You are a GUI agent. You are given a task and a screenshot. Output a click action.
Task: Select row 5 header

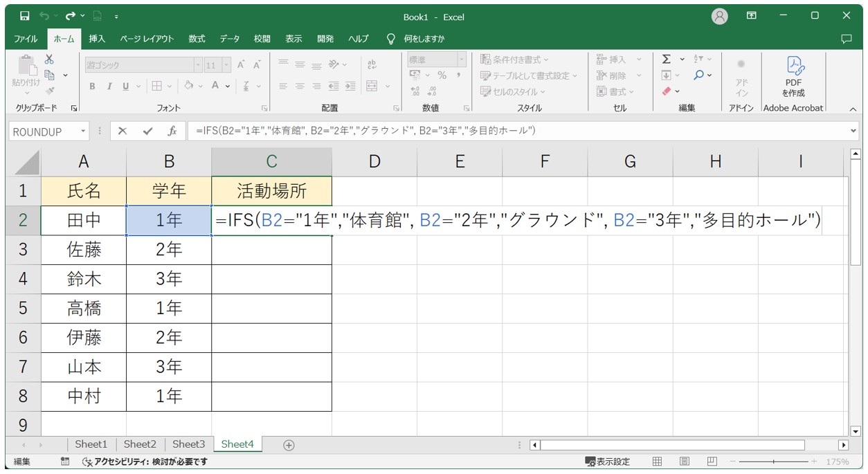(23, 308)
